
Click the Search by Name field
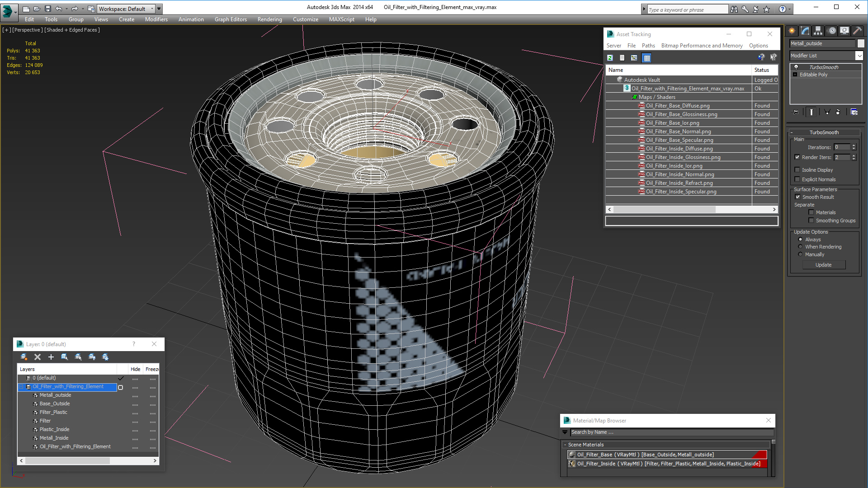671,432
